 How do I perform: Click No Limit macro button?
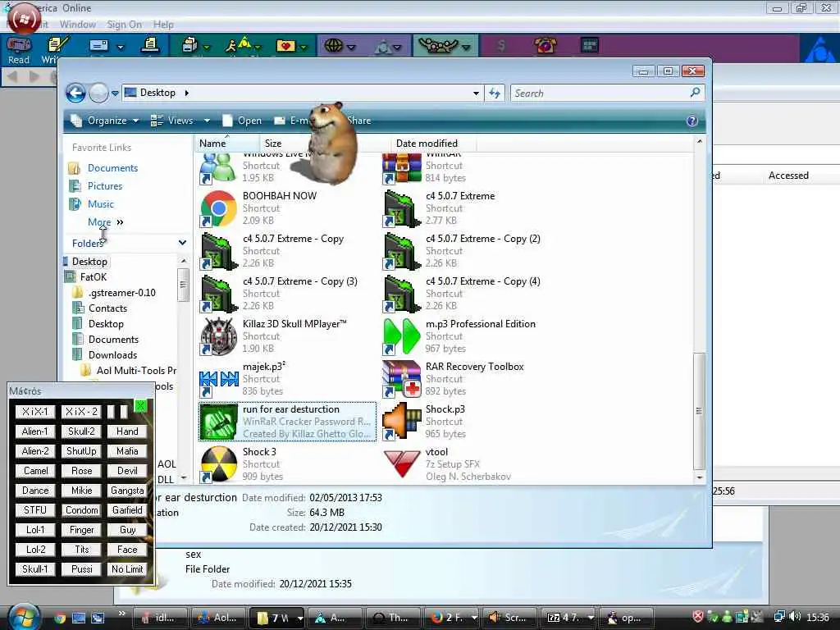tap(127, 569)
